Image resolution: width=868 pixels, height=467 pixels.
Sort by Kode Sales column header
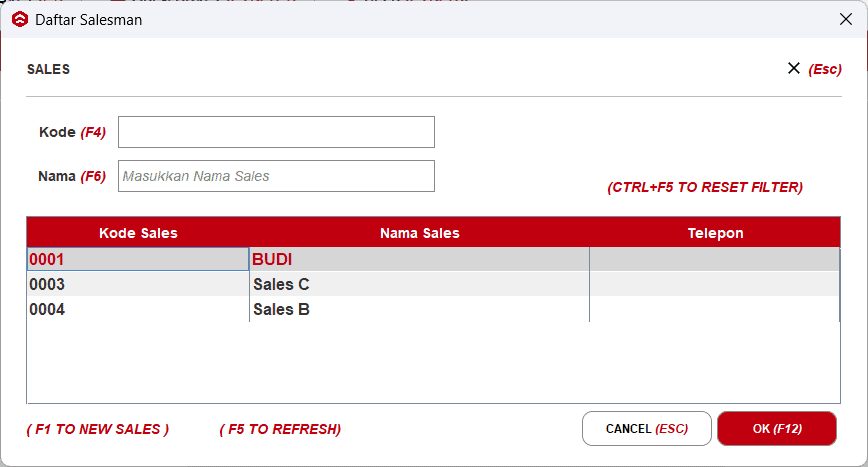click(x=138, y=233)
